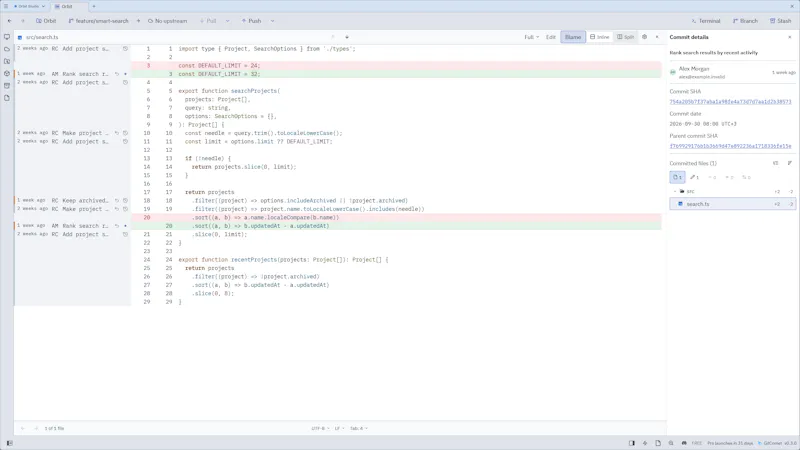Open the folder explorer icon in sidebar
The image size is (800, 450).
[7, 61]
